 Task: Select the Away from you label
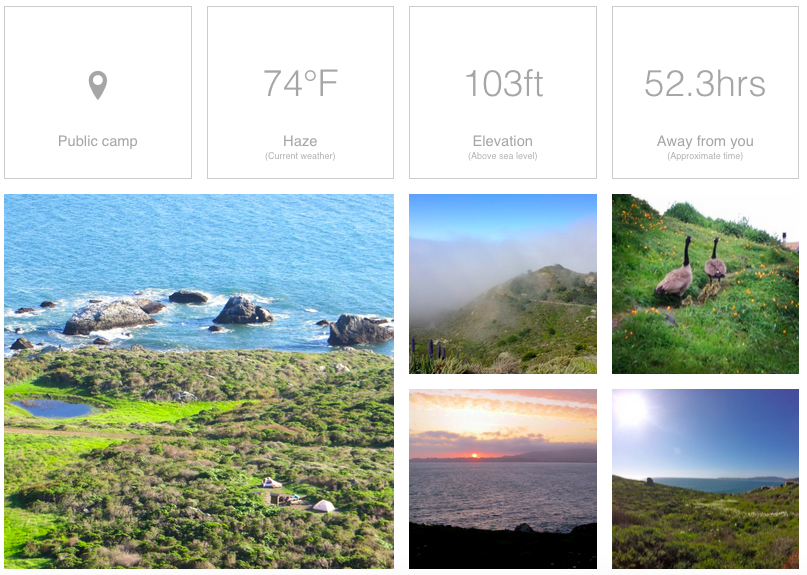[x=705, y=141]
